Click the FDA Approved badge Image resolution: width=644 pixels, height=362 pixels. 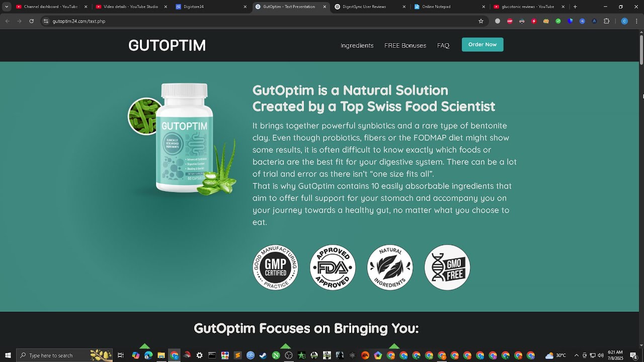coord(333,267)
